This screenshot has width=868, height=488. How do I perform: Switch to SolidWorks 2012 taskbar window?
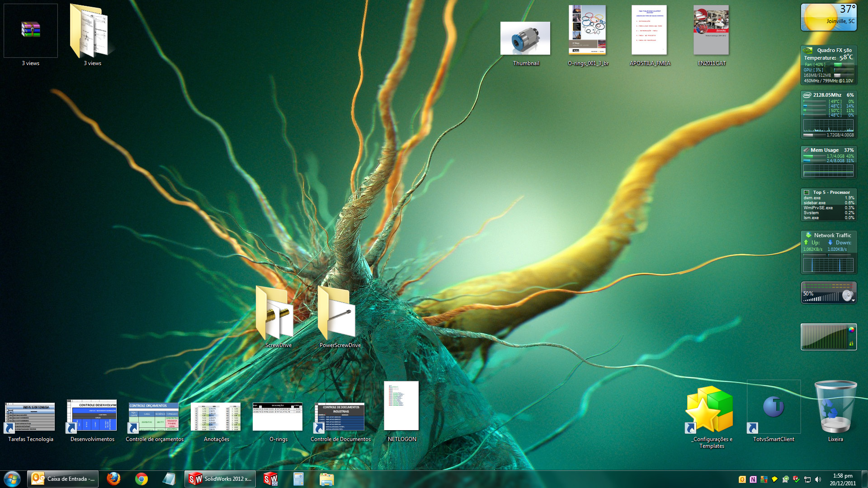pyautogui.click(x=220, y=479)
